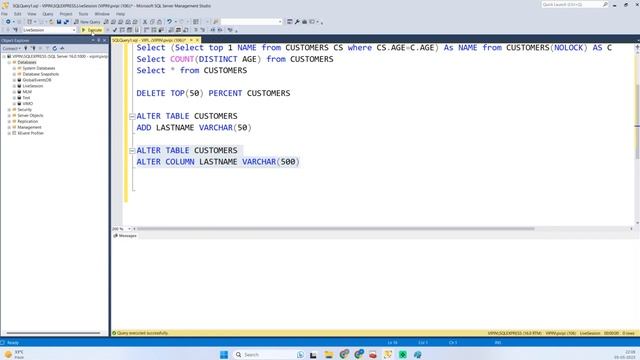Collapse the Databases folder
The height and width of the screenshot is (360, 640).
tap(9, 62)
